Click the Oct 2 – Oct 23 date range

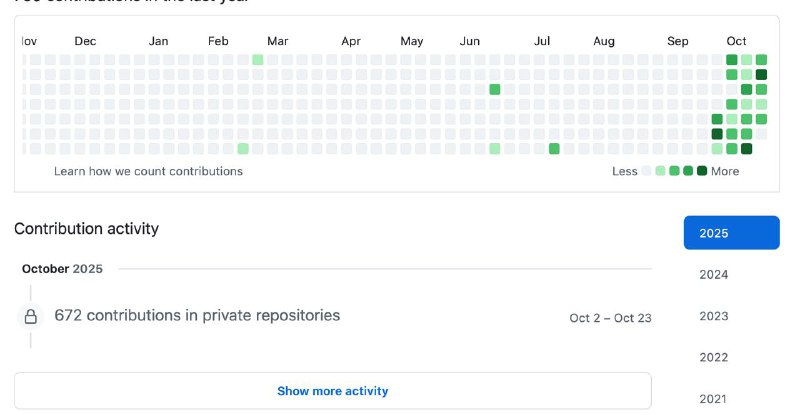610,318
